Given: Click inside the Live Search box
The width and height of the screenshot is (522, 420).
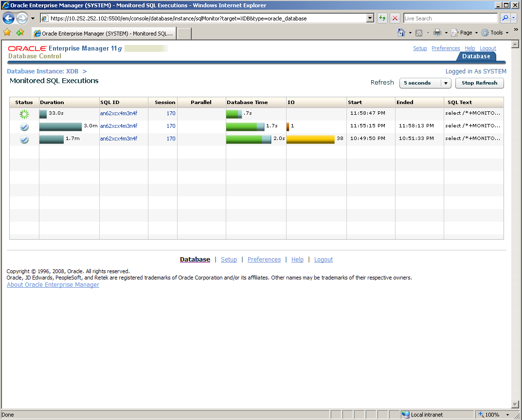Looking at the screenshot, I should pos(450,18).
